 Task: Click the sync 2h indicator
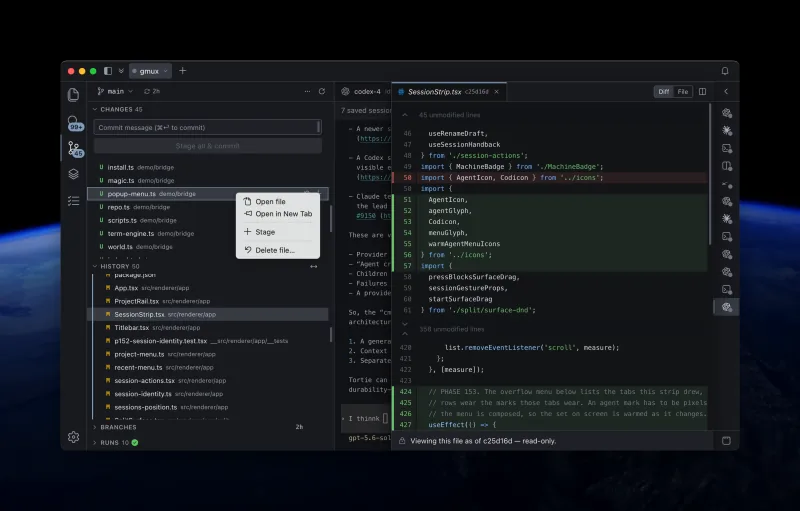point(152,91)
